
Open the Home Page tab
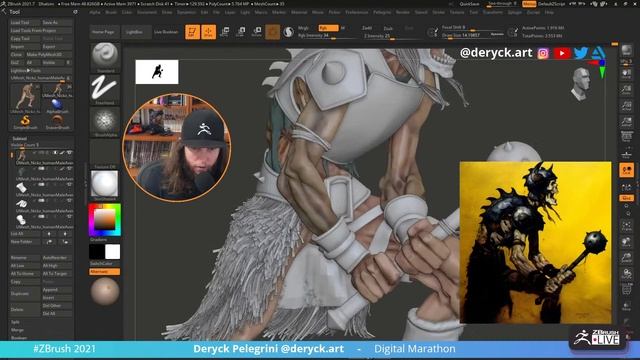click(x=103, y=32)
